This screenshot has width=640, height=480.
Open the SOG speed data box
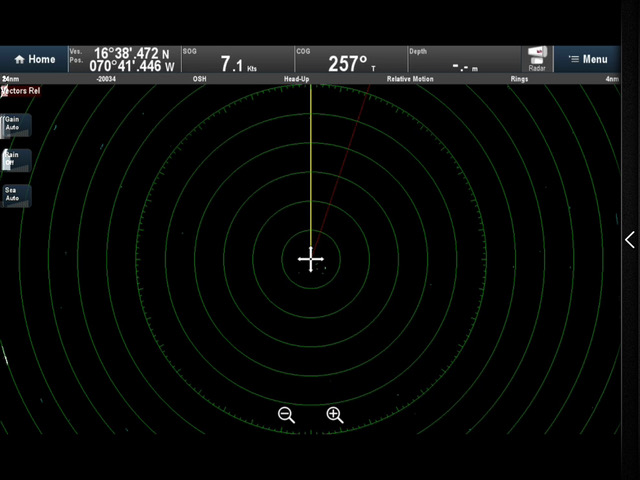[237, 60]
